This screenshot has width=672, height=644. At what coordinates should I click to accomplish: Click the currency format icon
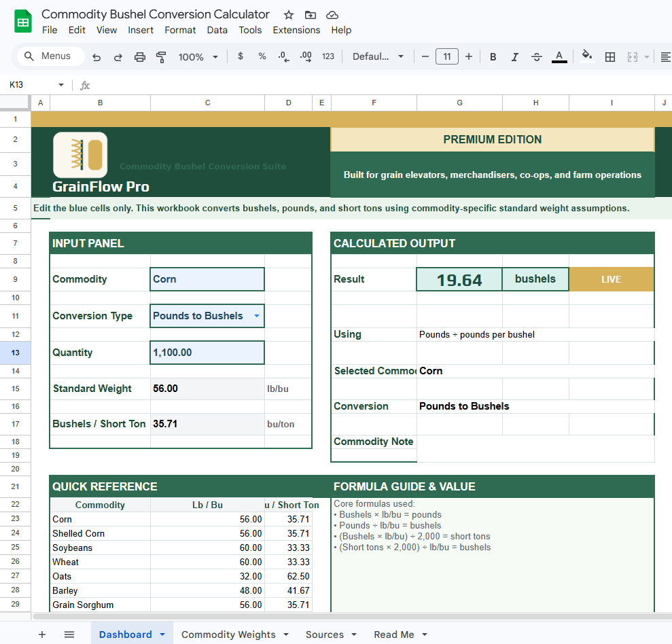(240, 57)
